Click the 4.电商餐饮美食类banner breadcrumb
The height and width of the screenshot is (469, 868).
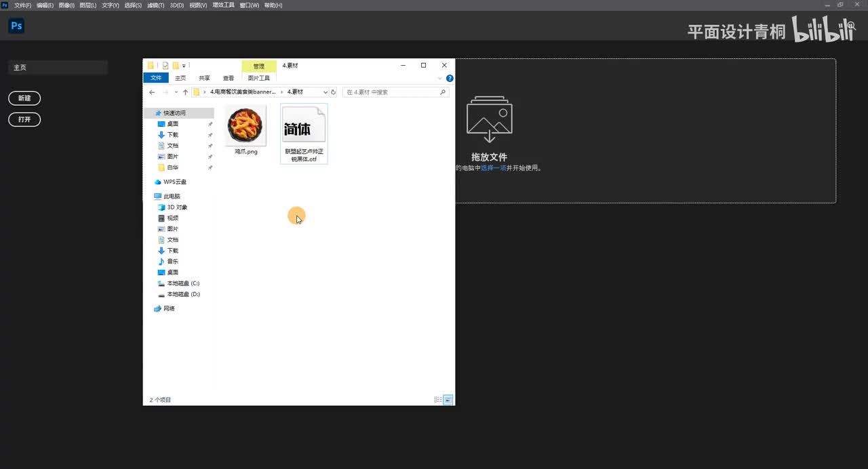pos(243,92)
